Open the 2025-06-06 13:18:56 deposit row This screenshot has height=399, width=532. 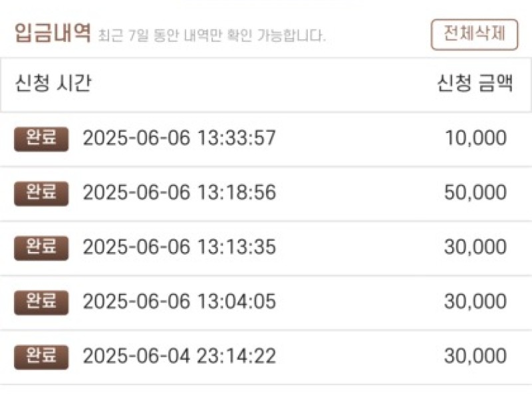pyautogui.click(x=266, y=194)
